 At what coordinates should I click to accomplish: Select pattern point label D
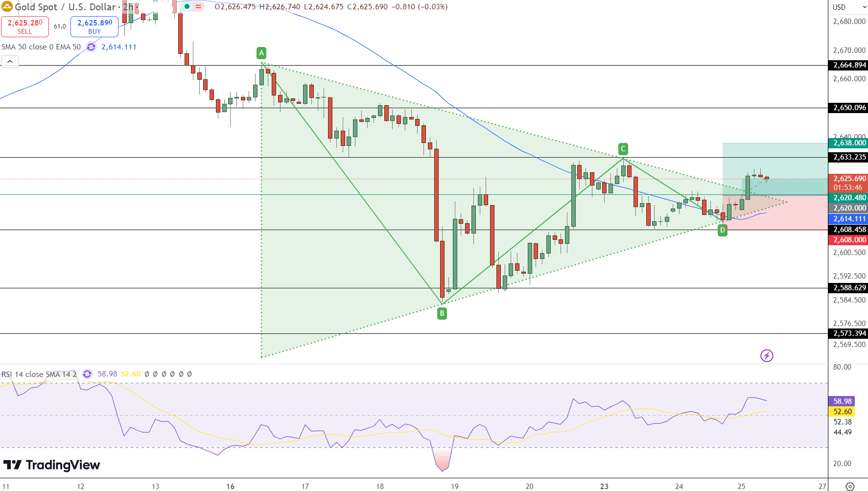723,230
